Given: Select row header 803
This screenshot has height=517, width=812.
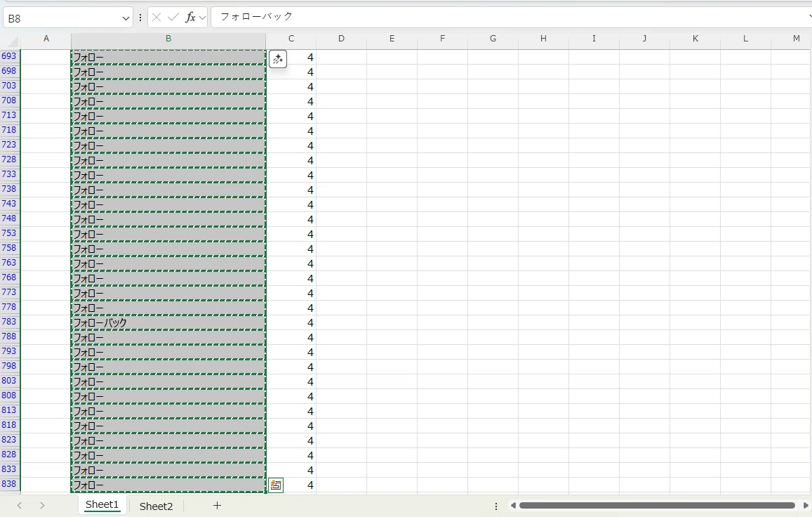Looking at the screenshot, I should (9, 381).
